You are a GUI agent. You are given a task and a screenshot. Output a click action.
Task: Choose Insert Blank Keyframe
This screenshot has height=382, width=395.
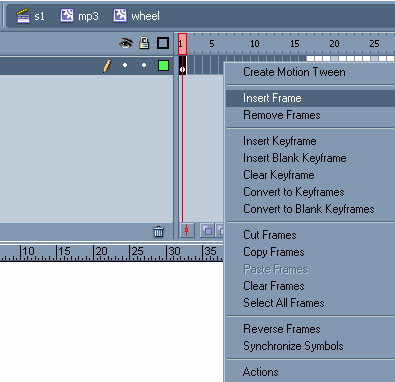tap(311, 158)
